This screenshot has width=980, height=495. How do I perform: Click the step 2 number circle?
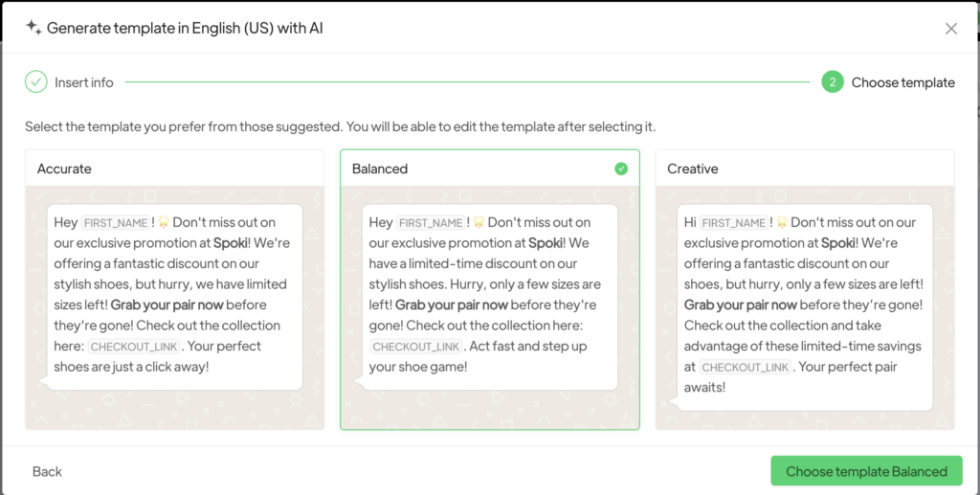pyautogui.click(x=833, y=82)
